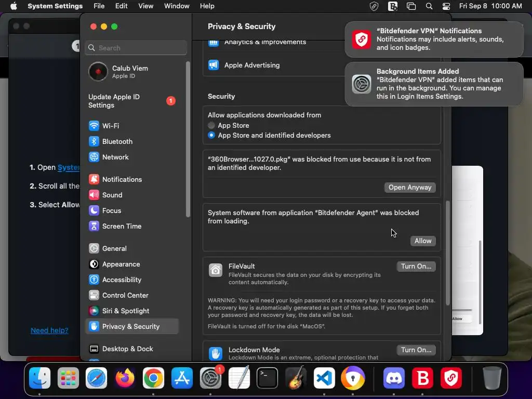This screenshot has width=532, height=399.
Task: Select the Bluetooth sidebar icon
Action: click(94, 141)
